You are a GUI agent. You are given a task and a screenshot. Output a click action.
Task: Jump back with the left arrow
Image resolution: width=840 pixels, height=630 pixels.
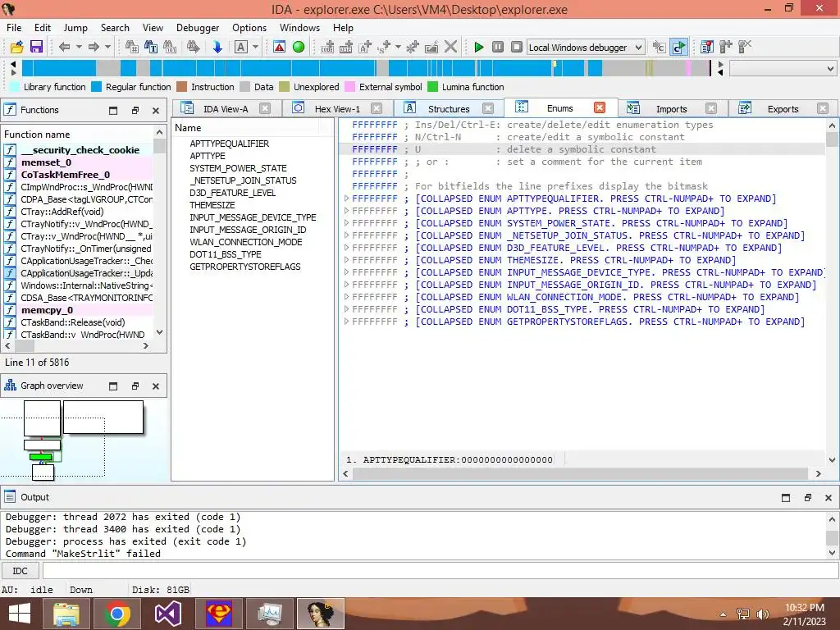(64, 47)
